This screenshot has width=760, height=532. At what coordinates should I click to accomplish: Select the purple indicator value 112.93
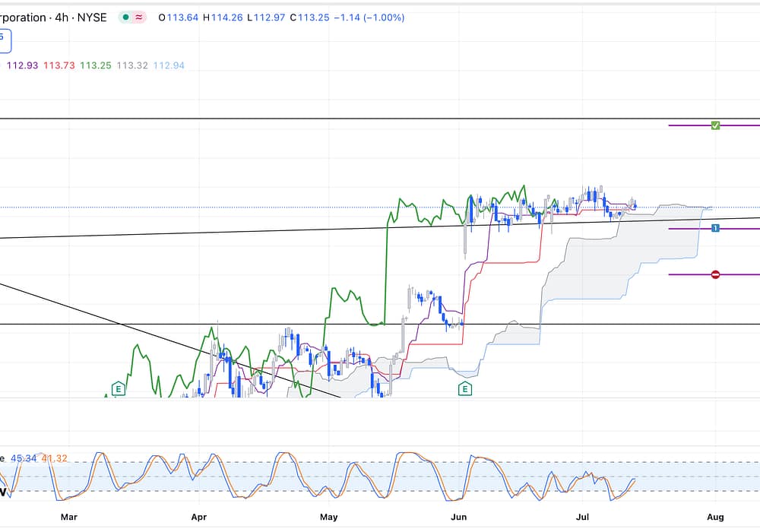[22, 65]
